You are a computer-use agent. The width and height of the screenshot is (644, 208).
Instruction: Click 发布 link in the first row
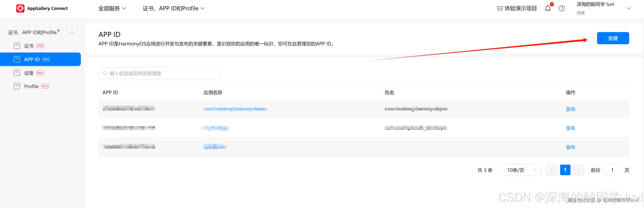click(x=570, y=109)
